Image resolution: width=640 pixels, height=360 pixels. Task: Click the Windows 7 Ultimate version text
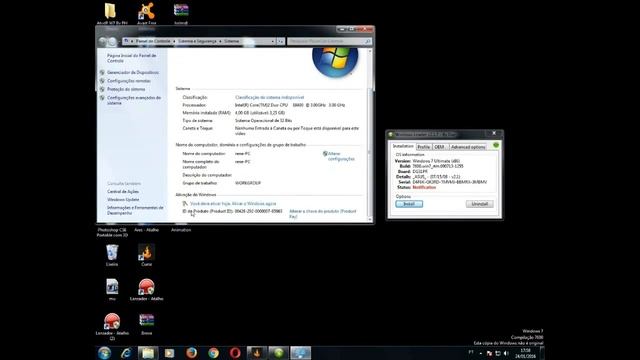tap(436, 161)
